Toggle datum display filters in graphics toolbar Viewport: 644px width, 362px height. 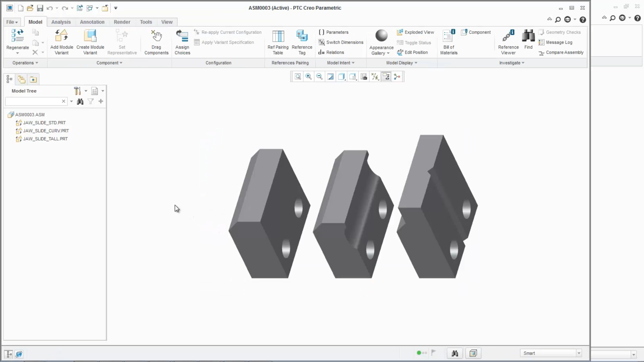pyautogui.click(x=375, y=77)
